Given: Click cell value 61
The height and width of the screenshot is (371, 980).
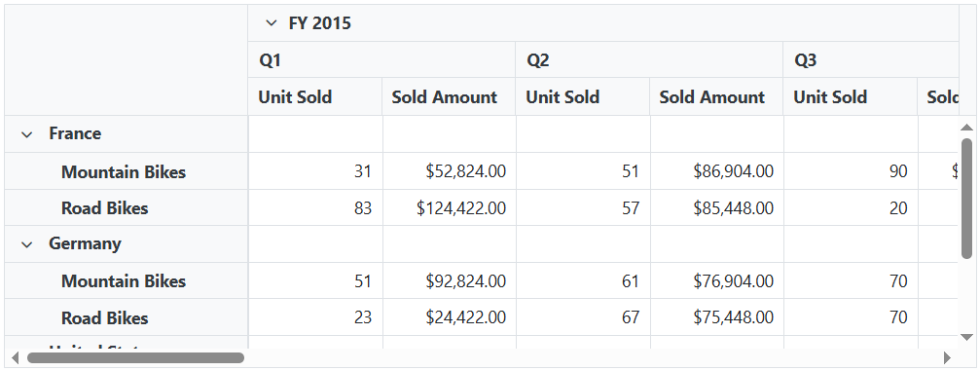Looking at the screenshot, I should (583, 280).
